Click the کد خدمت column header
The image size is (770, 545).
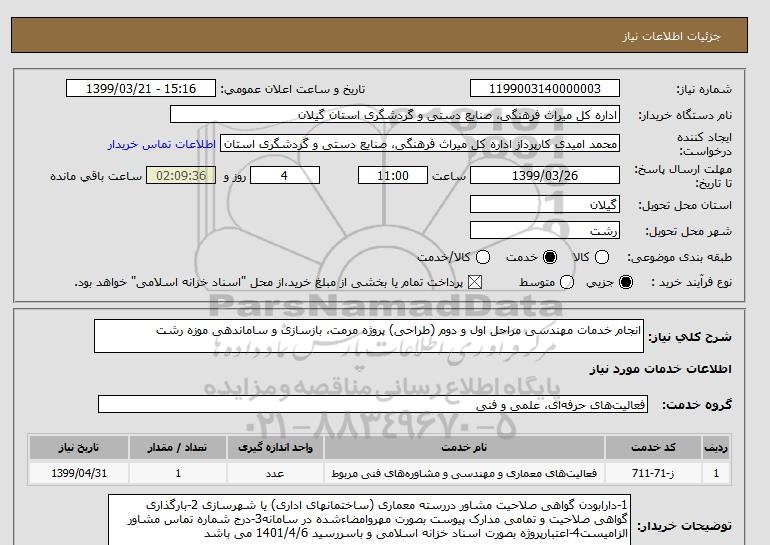tap(653, 447)
